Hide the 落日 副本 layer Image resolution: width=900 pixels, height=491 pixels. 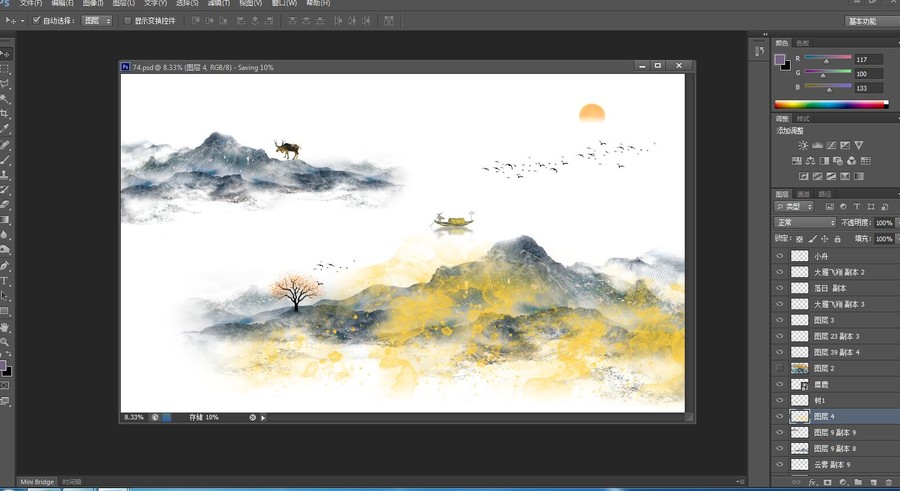tap(779, 288)
